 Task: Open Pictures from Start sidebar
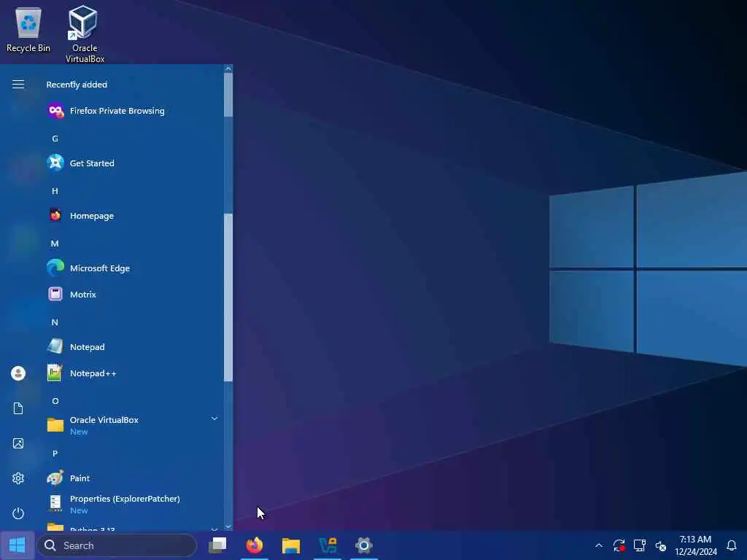(x=18, y=443)
